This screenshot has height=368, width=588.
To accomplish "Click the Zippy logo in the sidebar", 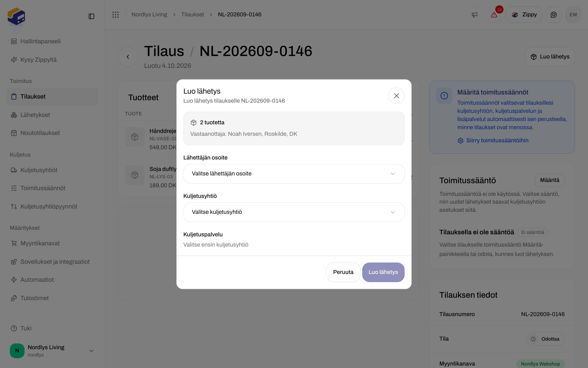I will tap(16, 16).
